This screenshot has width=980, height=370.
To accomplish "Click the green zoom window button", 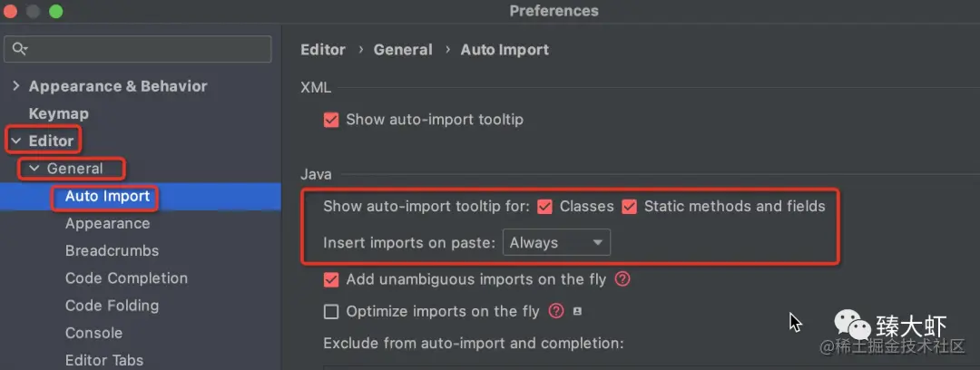I will click(x=55, y=11).
